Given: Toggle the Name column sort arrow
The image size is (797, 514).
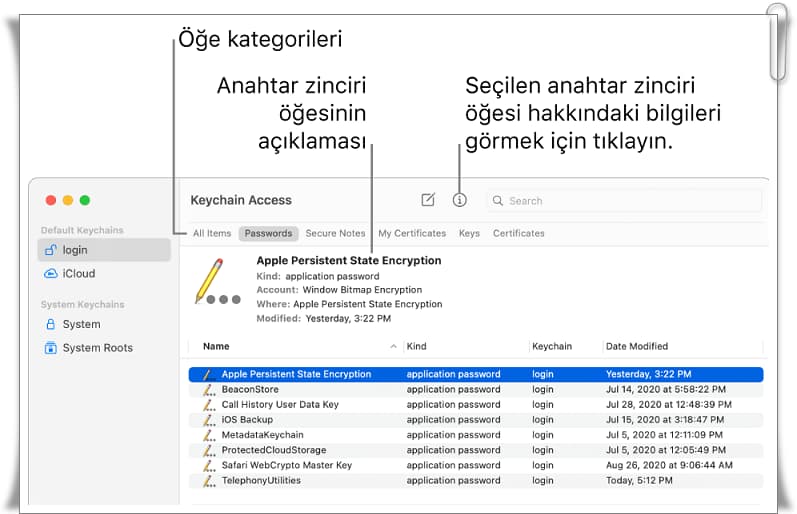Looking at the screenshot, I should 393,346.
